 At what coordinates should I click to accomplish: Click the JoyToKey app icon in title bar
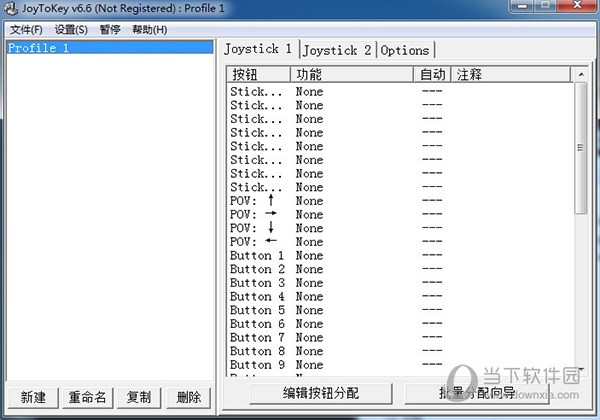(x=11, y=8)
